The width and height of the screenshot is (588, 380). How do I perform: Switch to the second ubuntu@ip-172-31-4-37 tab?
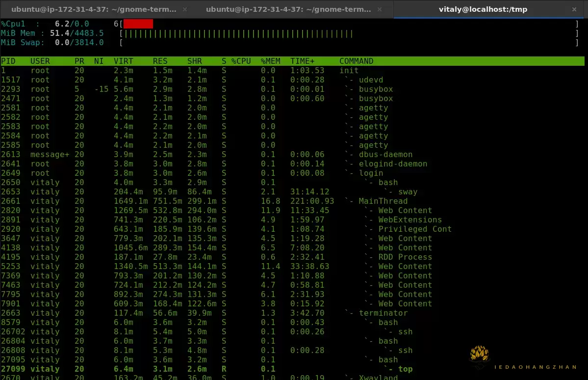[x=288, y=9]
